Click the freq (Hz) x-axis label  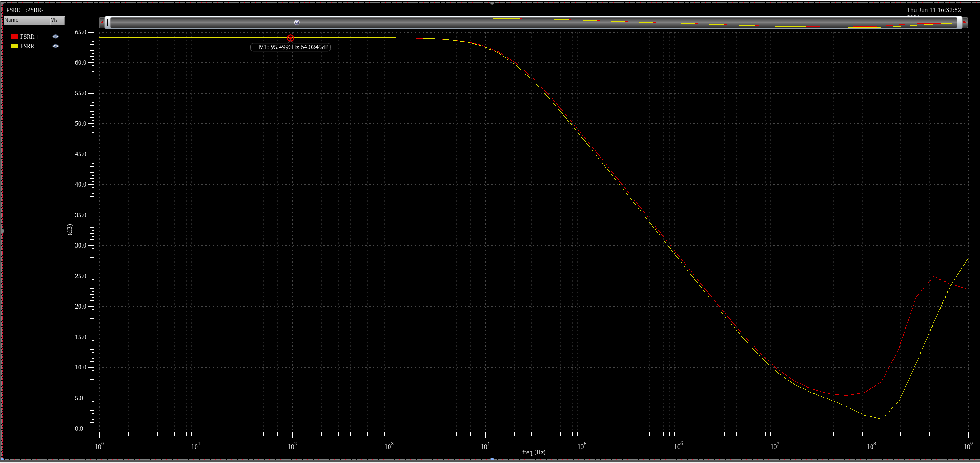click(534, 452)
